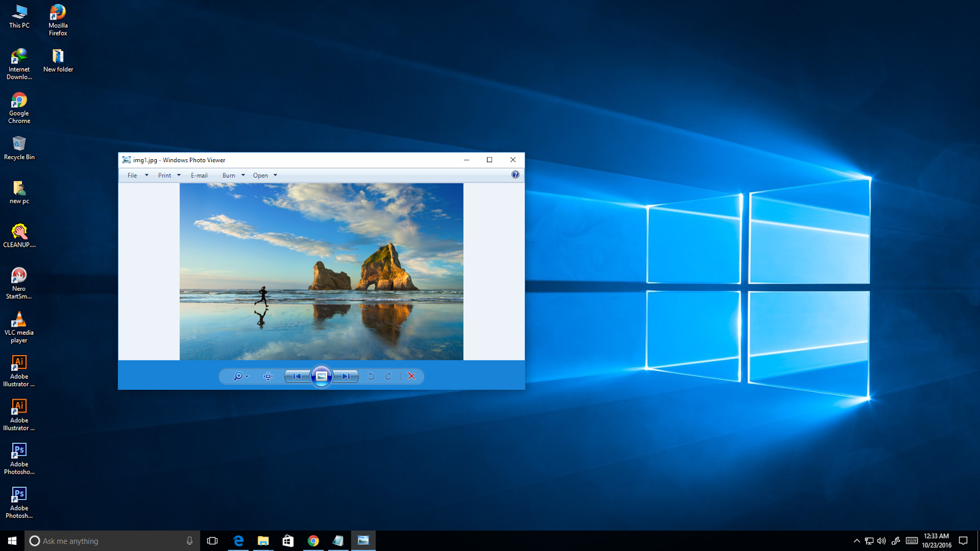
Task: Click Photo Viewer taskbar button
Action: click(363, 541)
